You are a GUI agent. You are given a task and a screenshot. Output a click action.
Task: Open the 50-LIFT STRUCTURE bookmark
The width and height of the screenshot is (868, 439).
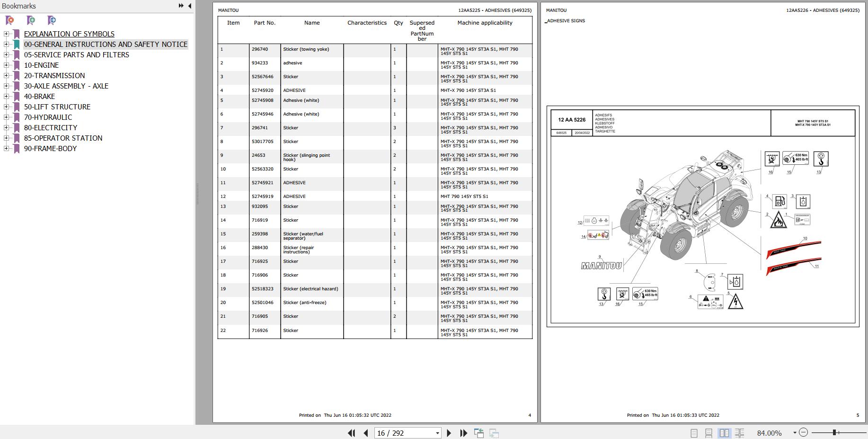[57, 107]
